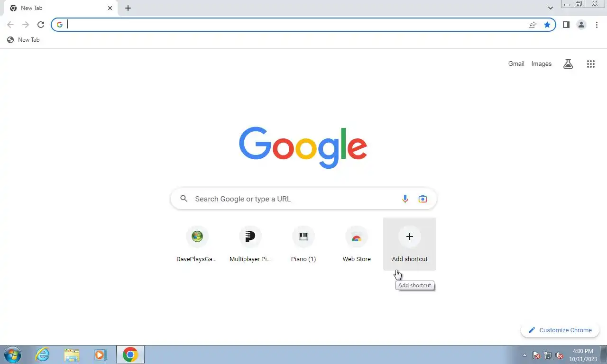This screenshot has height=364, width=607.
Task: Open the clock showing 4:00 PM
Action: click(x=583, y=355)
